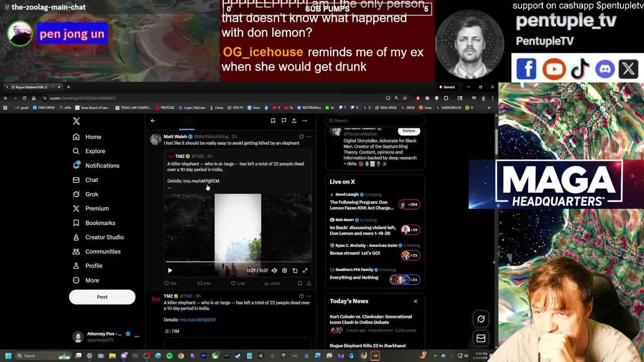Open Kurt Cobain vs. Clavicular news story
The width and height of the screenshot is (644, 362).
[371, 319]
